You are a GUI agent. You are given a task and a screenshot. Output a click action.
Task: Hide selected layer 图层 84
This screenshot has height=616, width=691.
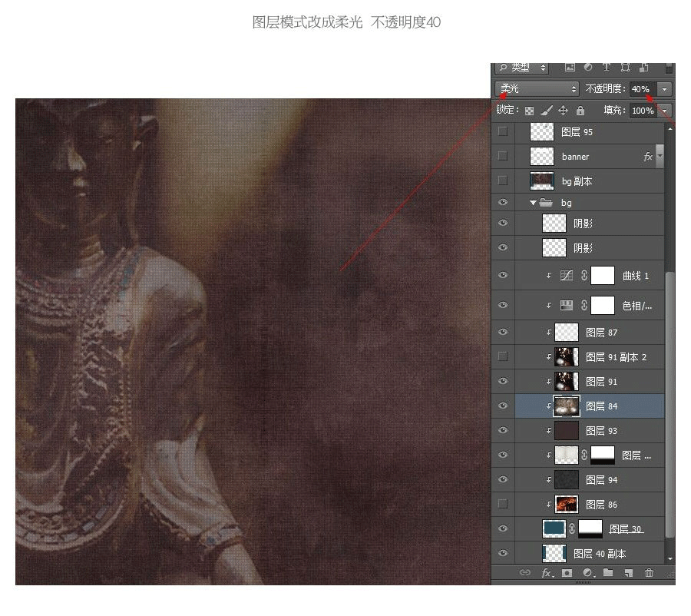click(x=502, y=406)
